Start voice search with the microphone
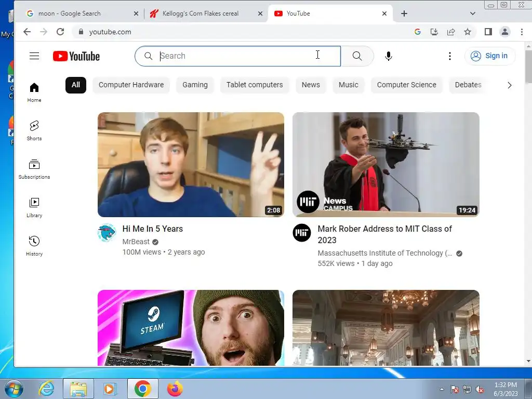The image size is (532, 399). point(389,56)
